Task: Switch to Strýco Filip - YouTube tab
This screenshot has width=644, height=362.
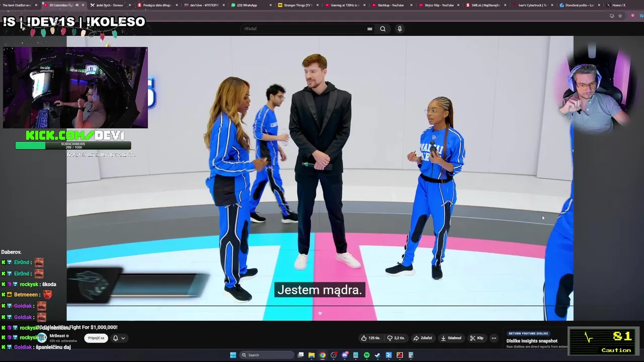Action: pos(439,5)
